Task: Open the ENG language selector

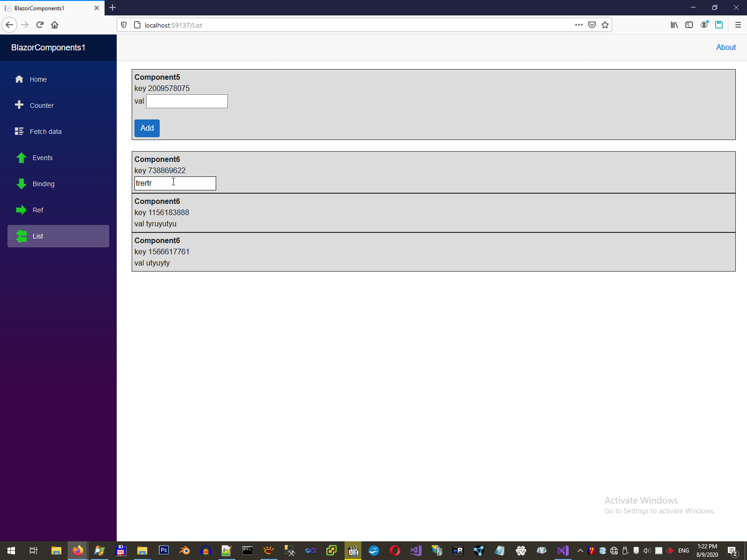Action: [684, 551]
